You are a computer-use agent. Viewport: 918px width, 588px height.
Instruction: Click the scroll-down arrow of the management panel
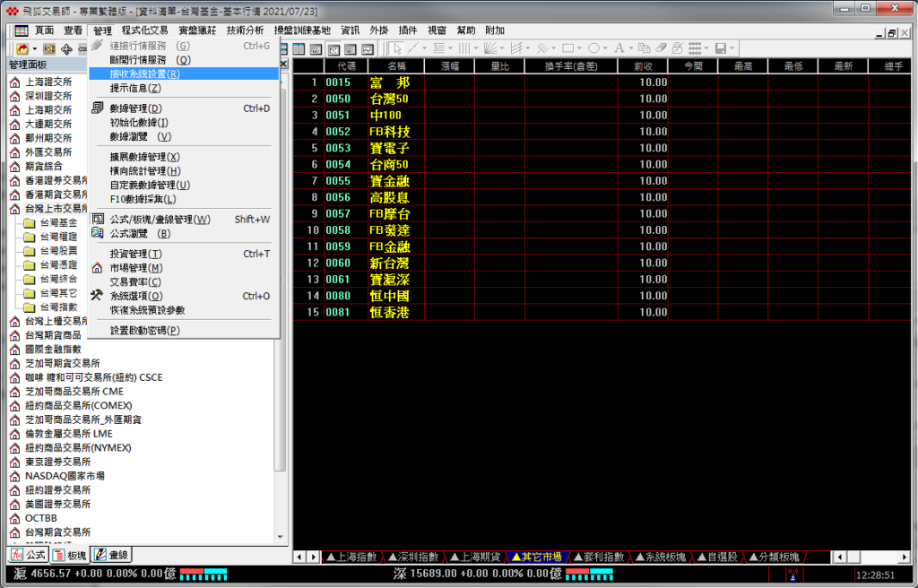click(x=281, y=537)
